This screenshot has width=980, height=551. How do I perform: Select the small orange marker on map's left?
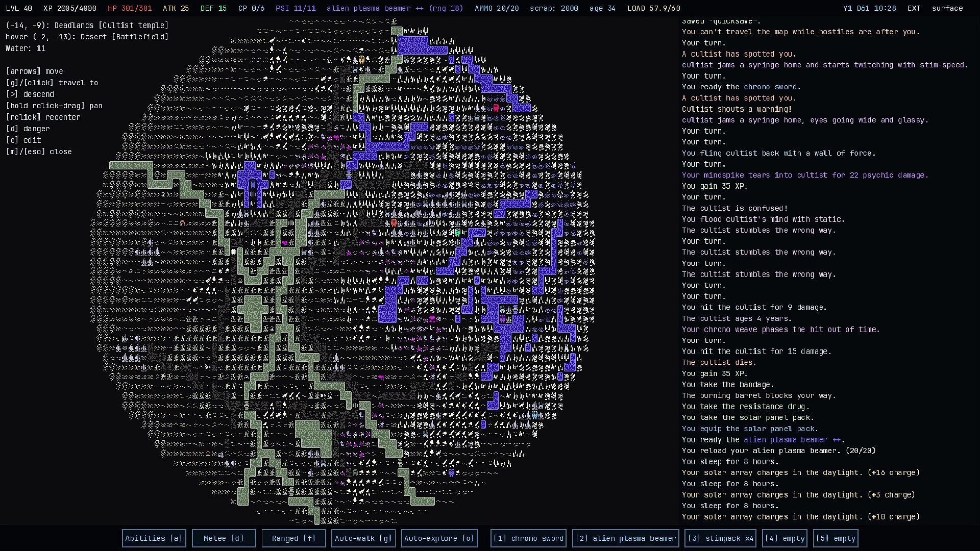[183, 223]
